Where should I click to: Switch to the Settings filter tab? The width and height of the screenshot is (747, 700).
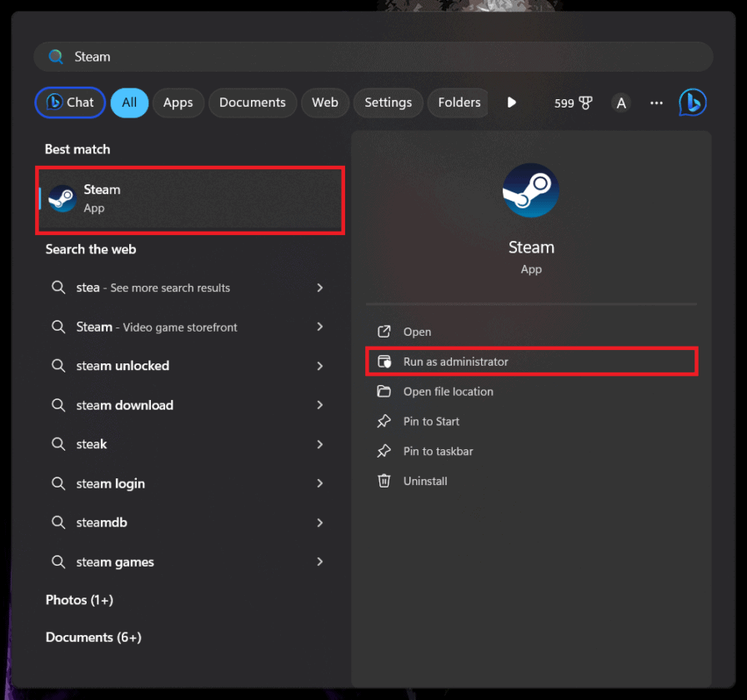pyautogui.click(x=388, y=102)
